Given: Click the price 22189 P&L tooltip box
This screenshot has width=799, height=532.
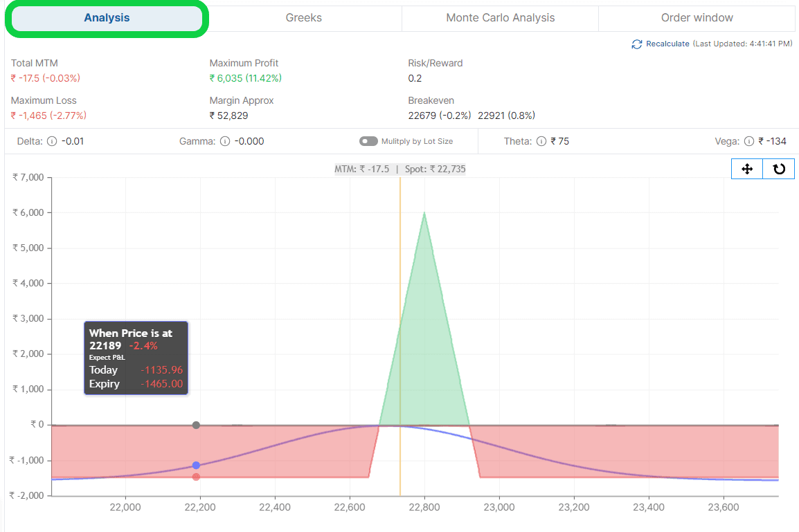Looking at the screenshot, I should tap(136, 358).
